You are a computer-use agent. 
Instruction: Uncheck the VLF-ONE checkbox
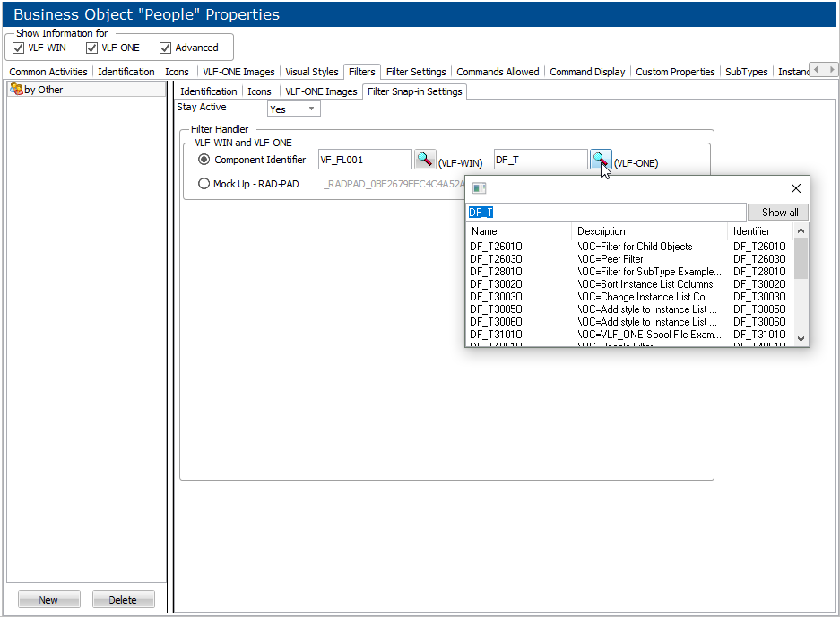pyautogui.click(x=92, y=48)
